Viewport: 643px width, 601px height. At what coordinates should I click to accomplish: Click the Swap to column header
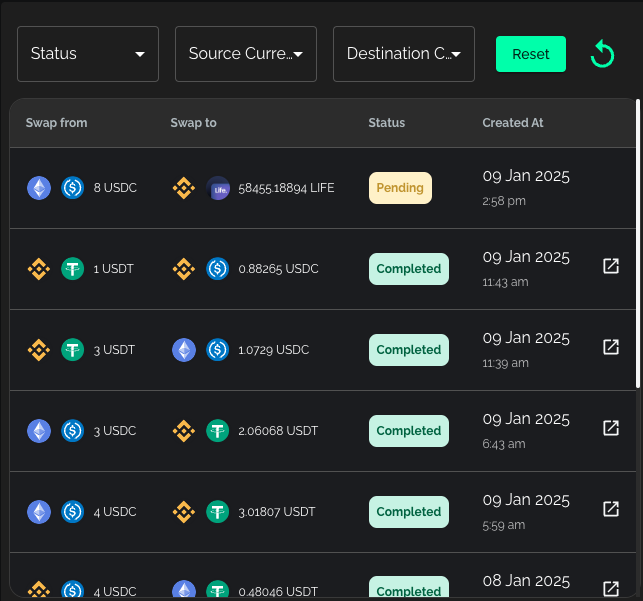click(x=194, y=123)
